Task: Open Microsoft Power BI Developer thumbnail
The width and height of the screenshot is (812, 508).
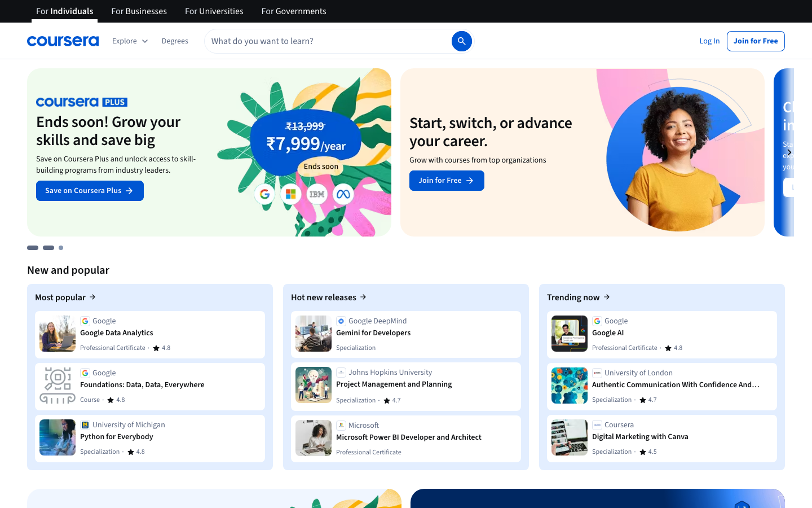Action: coord(314,438)
